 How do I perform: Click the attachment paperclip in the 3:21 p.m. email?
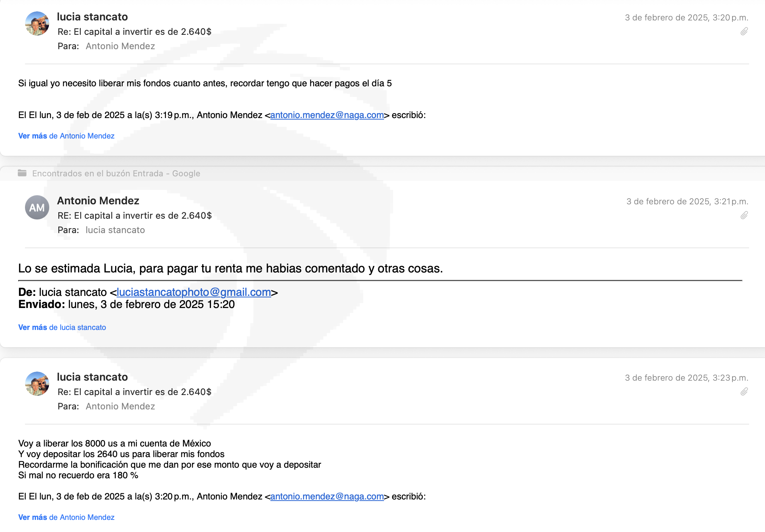pos(744,215)
